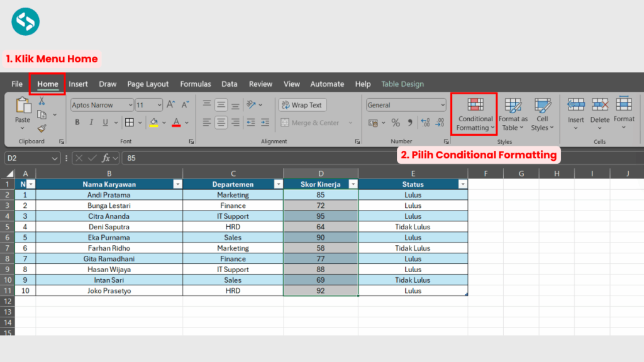Switch to the Formulas ribbon tab
The height and width of the screenshot is (362, 644).
click(195, 84)
